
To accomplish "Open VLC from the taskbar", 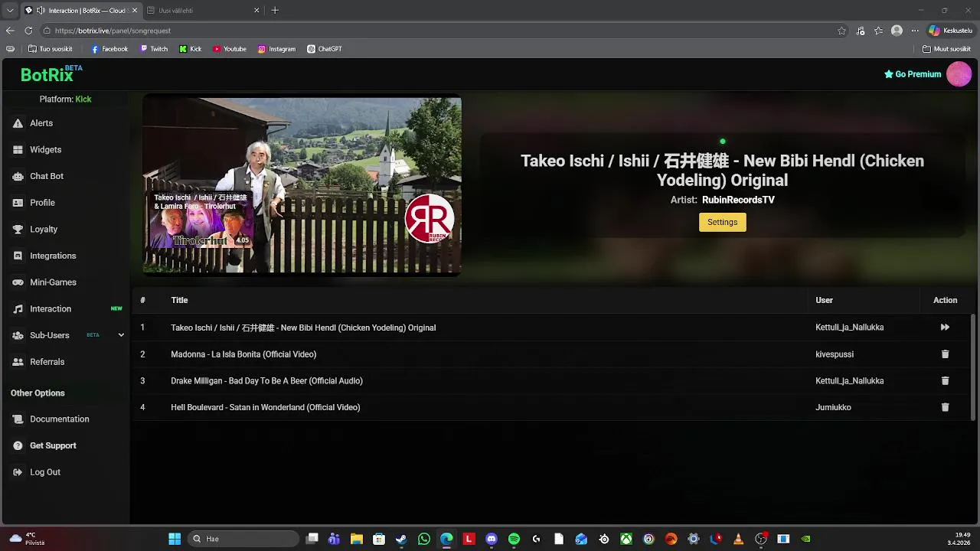I will point(738,539).
